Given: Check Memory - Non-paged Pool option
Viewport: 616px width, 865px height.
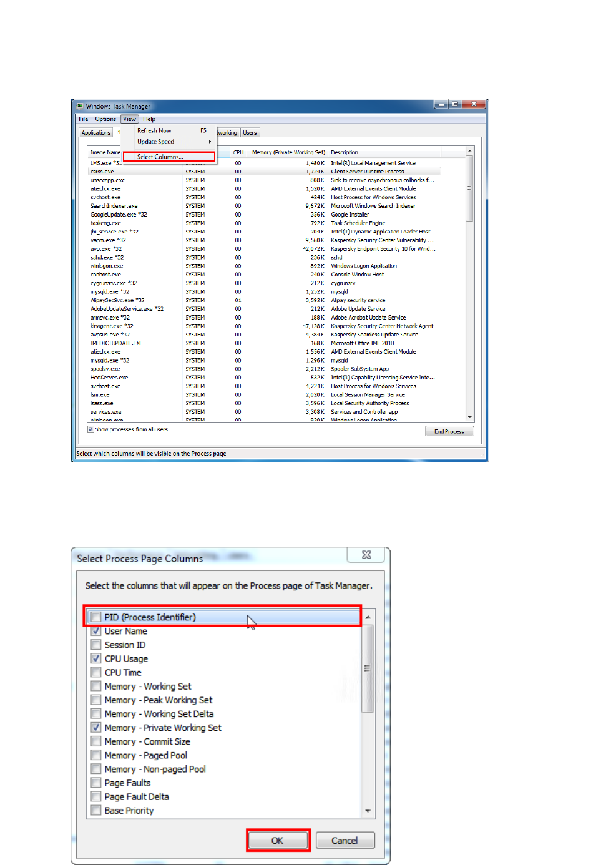Looking at the screenshot, I should click(96, 769).
